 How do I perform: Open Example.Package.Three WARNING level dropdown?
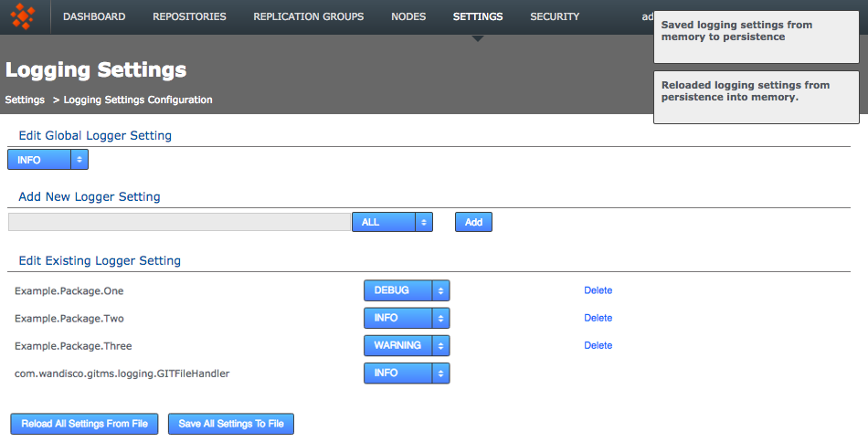click(407, 345)
